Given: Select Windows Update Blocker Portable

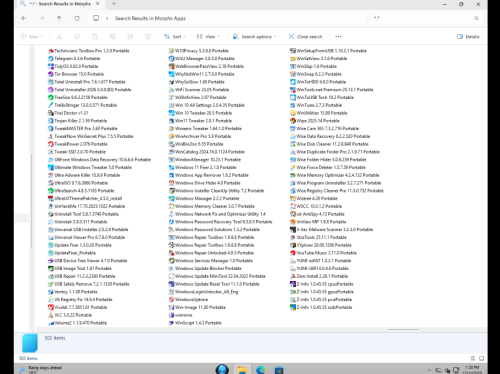Looking at the screenshot, I should point(205,268).
